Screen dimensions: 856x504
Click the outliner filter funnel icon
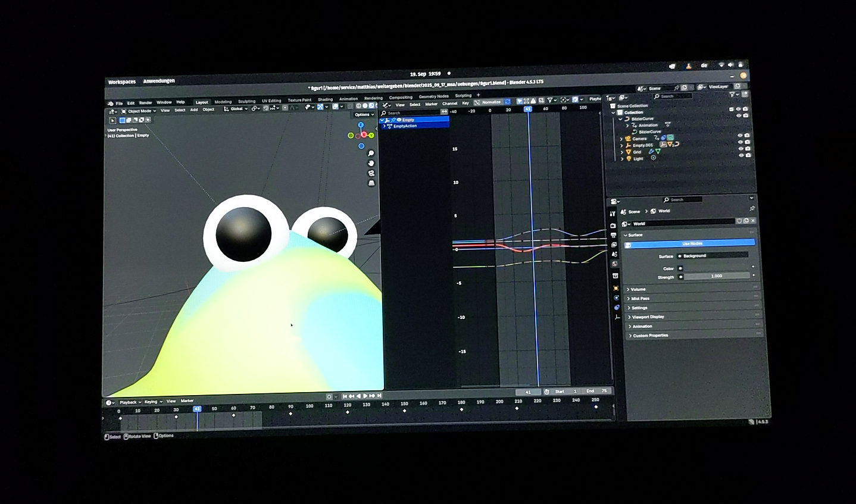point(733,95)
